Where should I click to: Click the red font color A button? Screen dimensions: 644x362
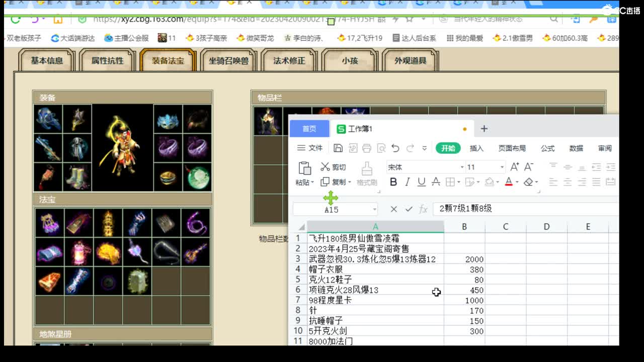[509, 182]
